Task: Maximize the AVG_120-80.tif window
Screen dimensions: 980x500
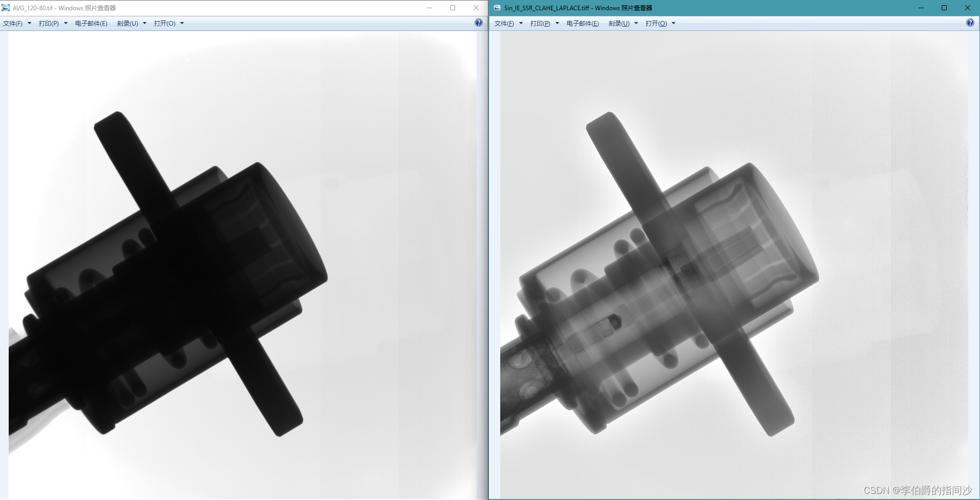Action: tap(453, 8)
